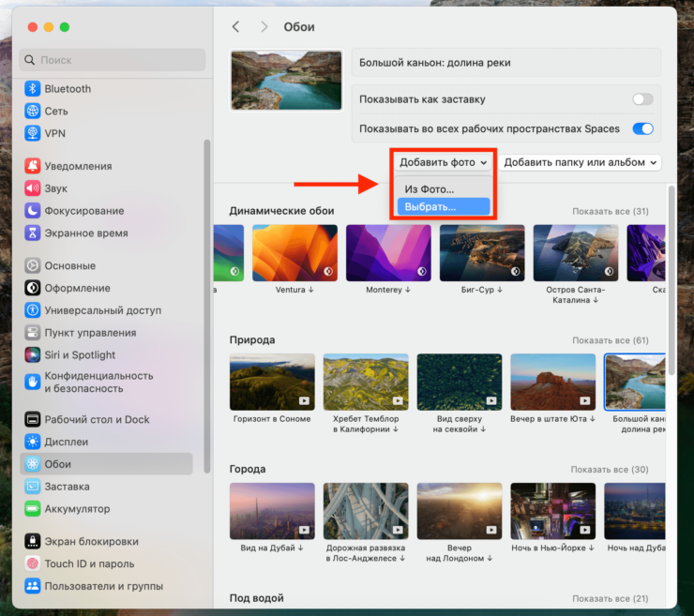Expand the Добавить фото dropdown
Viewport: 694px width, 616px height.
(x=444, y=162)
